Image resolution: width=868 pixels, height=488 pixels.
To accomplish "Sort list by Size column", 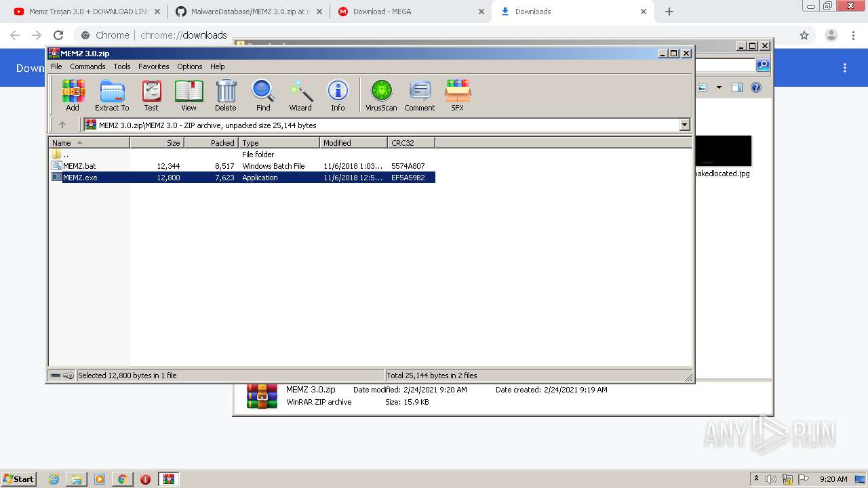I will click(157, 143).
